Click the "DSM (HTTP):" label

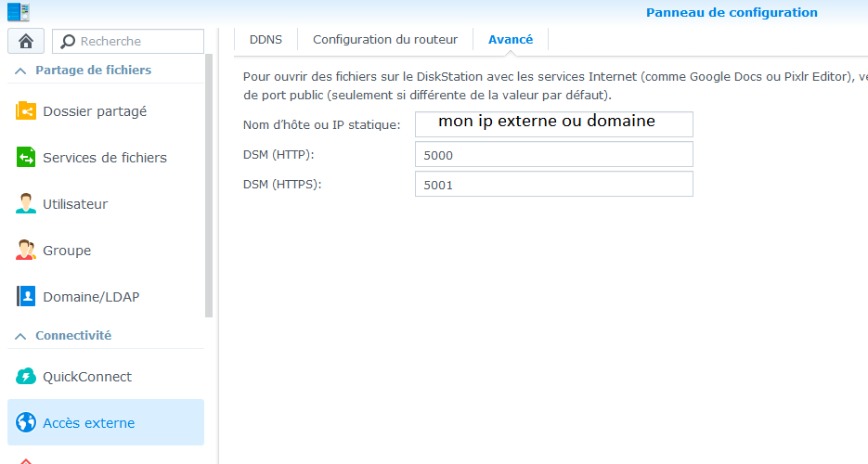tap(279, 155)
